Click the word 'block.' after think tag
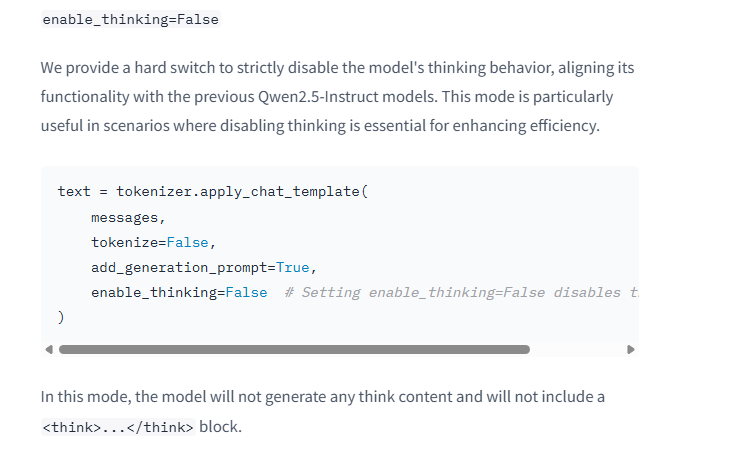The width and height of the screenshot is (732, 466). tap(220, 427)
